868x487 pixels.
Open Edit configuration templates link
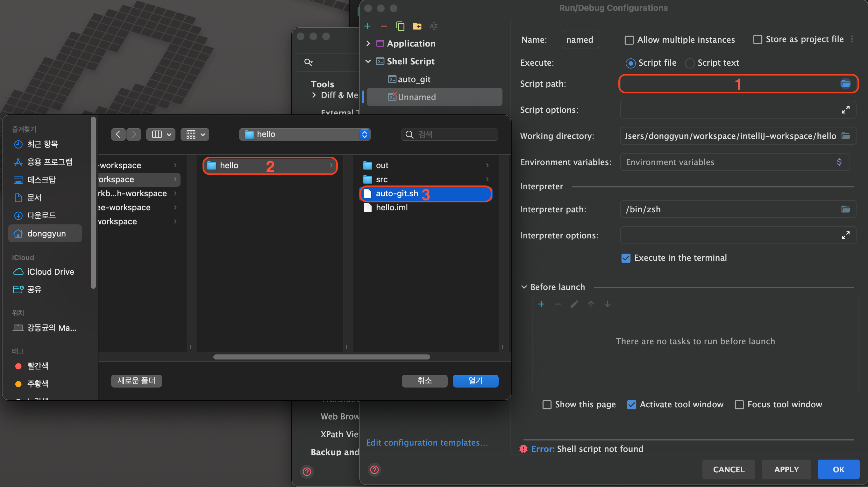(427, 442)
